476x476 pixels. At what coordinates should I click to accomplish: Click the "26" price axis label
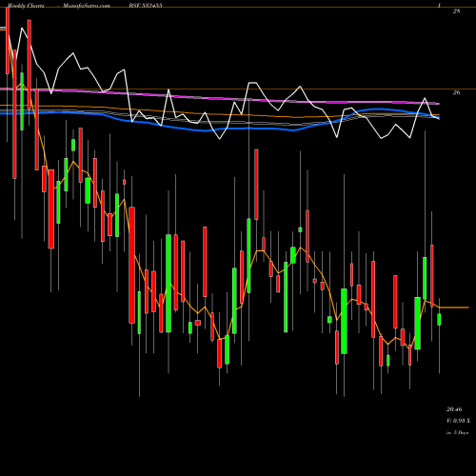[456, 92]
